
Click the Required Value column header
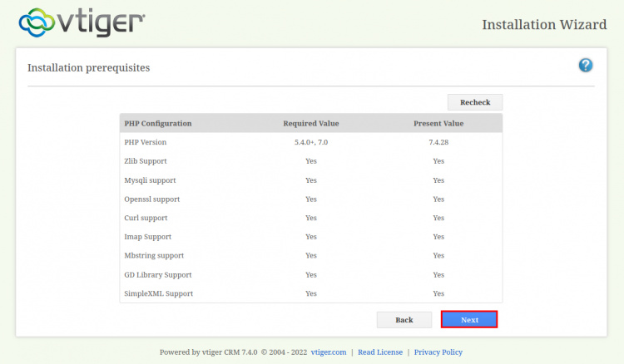311,123
